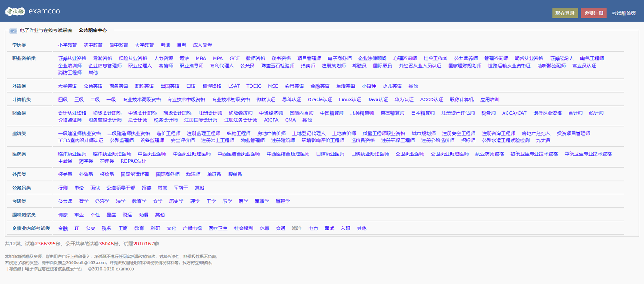Switch to 公共题库中心 tab
The image size is (644, 284).
pyautogui.click(x=93, y=30)
